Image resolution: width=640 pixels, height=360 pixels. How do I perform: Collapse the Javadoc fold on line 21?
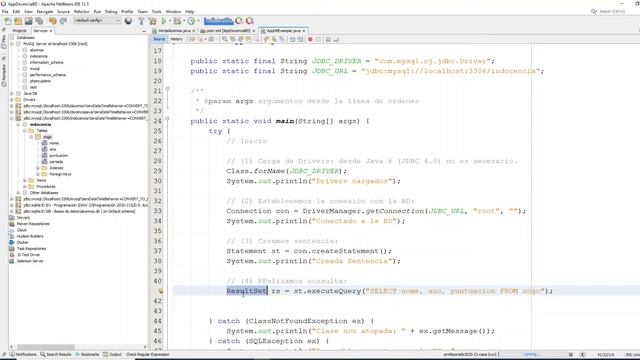(x=167, y=89)
